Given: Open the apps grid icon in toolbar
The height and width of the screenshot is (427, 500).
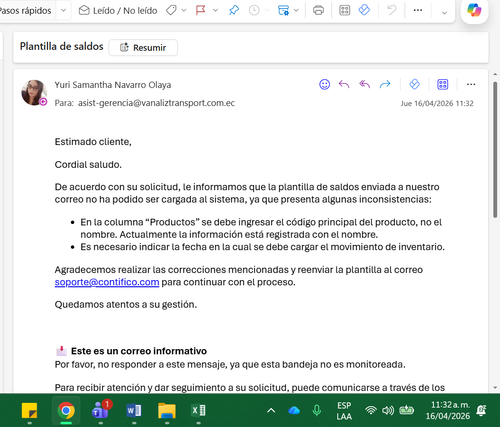Looking at the screenshot, I should tap(344, 11).
